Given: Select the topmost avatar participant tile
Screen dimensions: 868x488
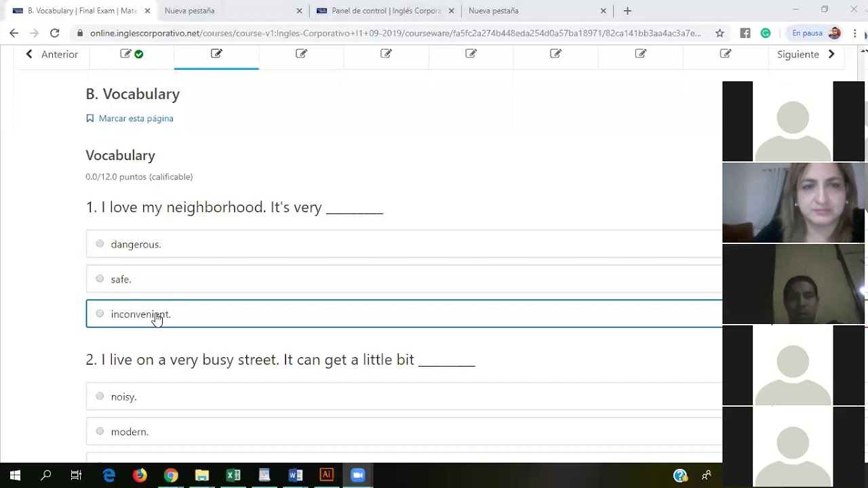Looking at the screenshot, I should pyautogui.click(x=793, y=121).
